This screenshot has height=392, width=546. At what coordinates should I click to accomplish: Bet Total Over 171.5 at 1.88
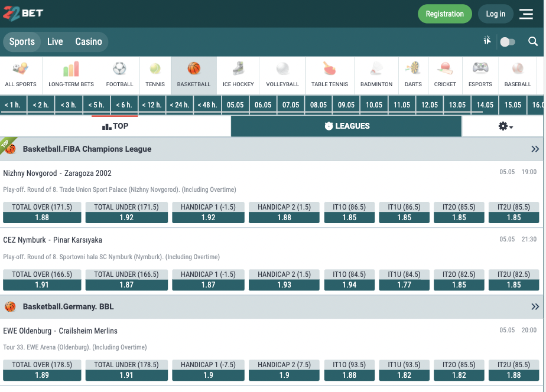coord(42,213)
